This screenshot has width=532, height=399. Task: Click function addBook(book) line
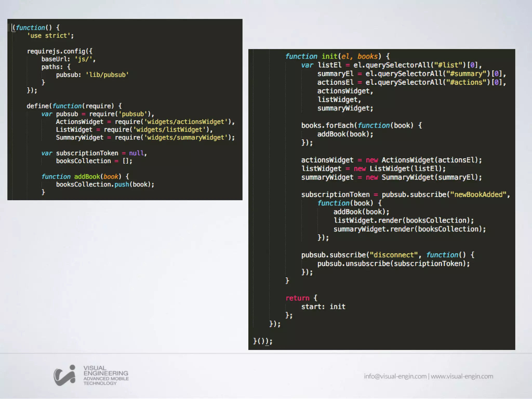pyautogui.click(x=85, y=176)
